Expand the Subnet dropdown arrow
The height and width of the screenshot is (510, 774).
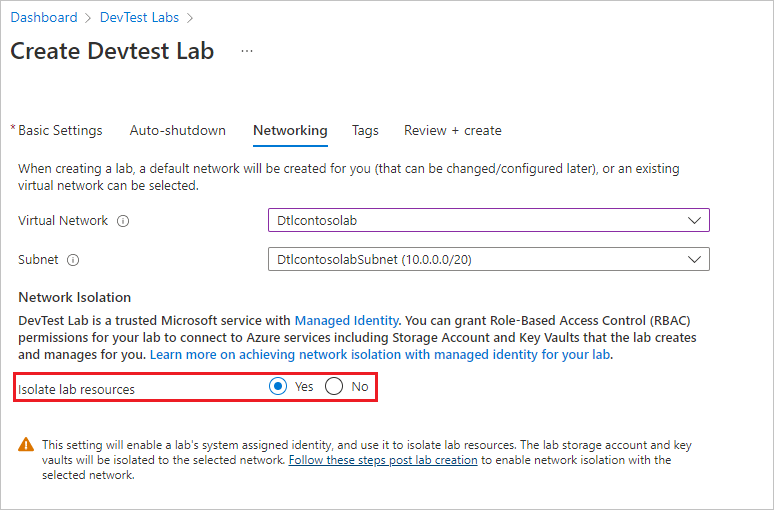[695, 259]
